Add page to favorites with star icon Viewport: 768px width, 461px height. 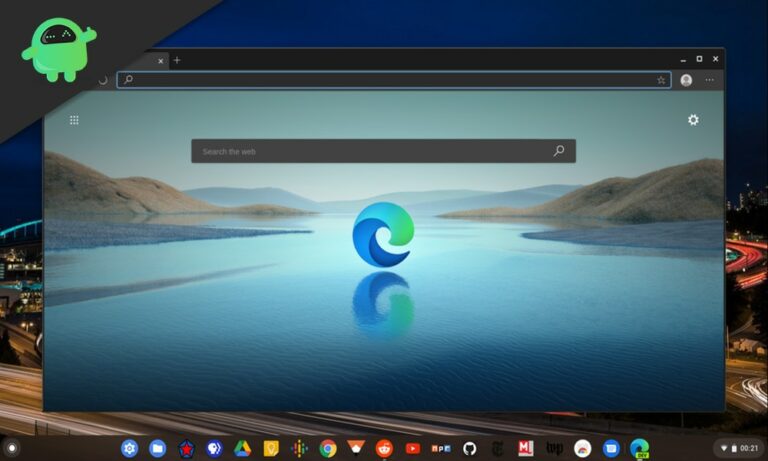661,80
